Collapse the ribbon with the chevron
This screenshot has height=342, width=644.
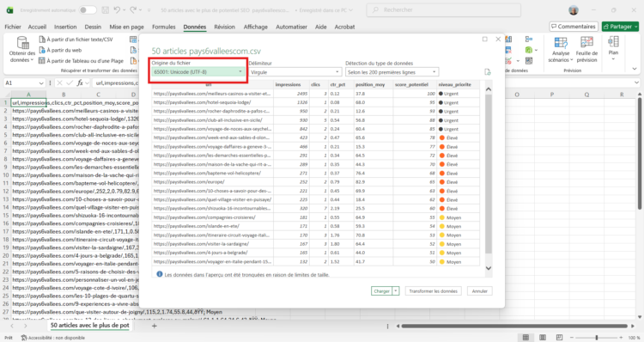click(635, 69)
